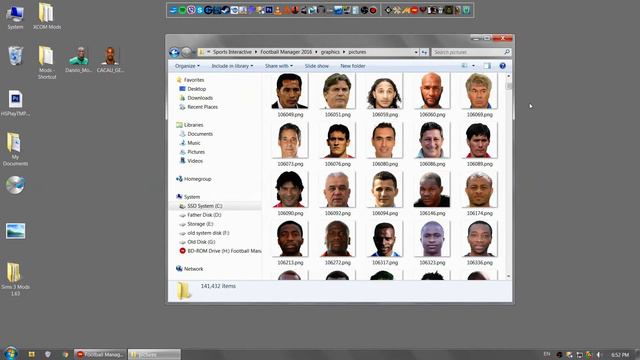640x360 pixels.
Task: Click scrollbar down arrow in file list
Action: (x=509, y=276)
